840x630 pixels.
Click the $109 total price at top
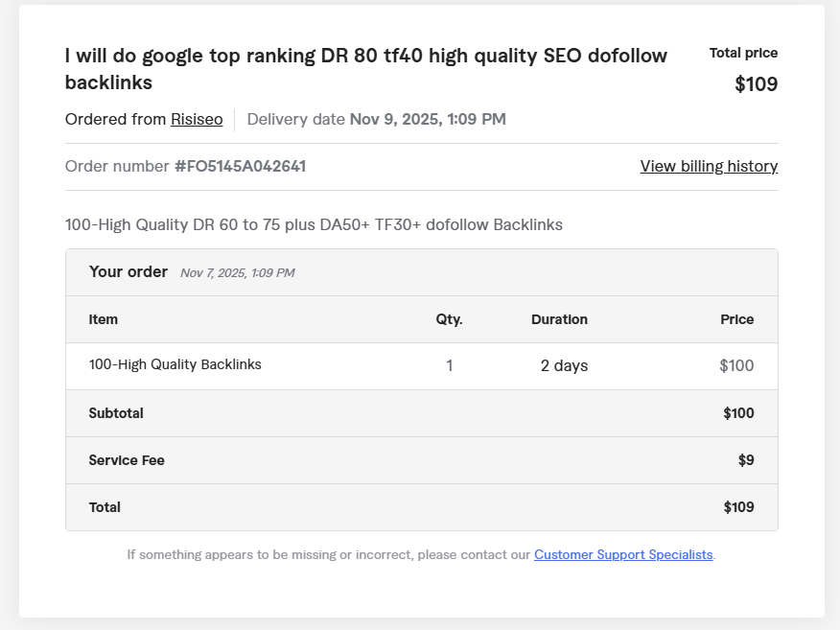(756, 84)
